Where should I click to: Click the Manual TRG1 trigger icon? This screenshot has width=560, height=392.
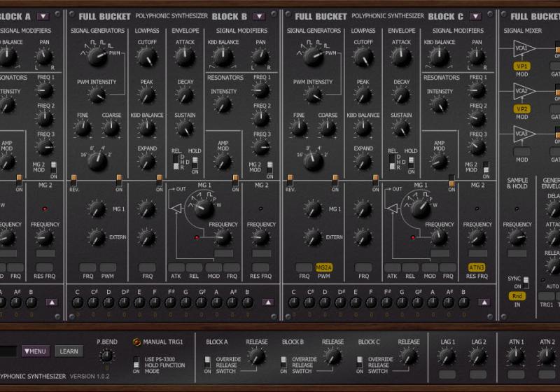click(136, 342)
